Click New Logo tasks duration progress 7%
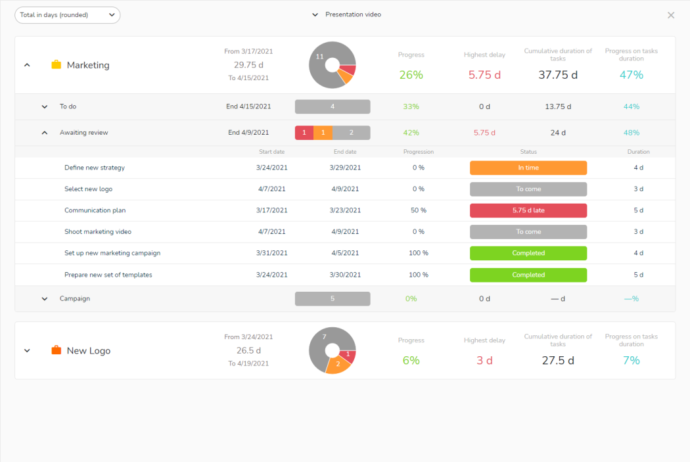The width and height of the screenshot is (690, 462). point(631,360)
